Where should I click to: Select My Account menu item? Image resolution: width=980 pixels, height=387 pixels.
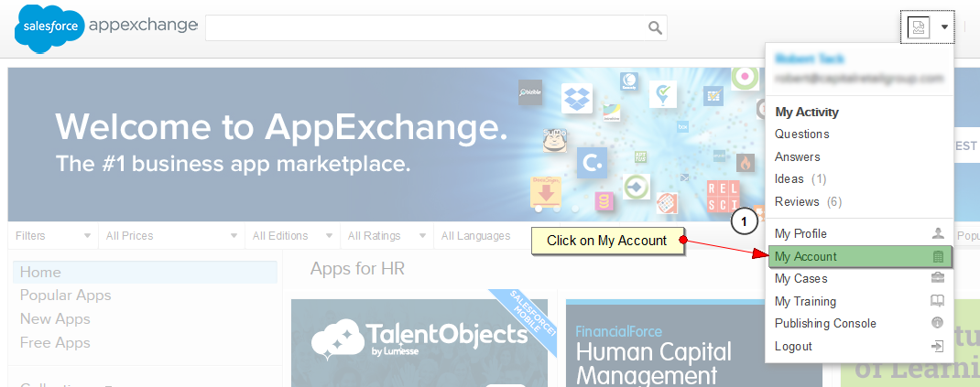(x=859, y=256)
